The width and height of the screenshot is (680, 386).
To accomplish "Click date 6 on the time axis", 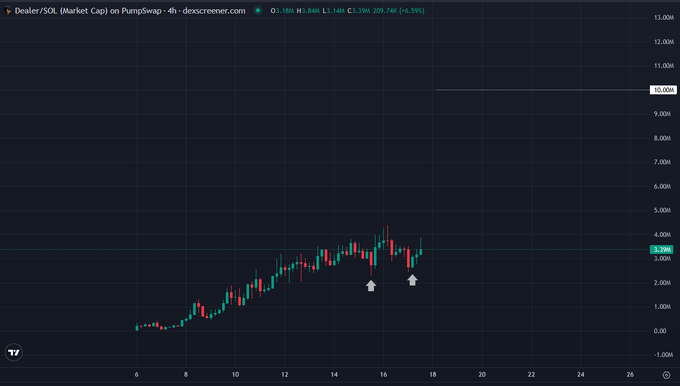I will click(x=137, y=375).
